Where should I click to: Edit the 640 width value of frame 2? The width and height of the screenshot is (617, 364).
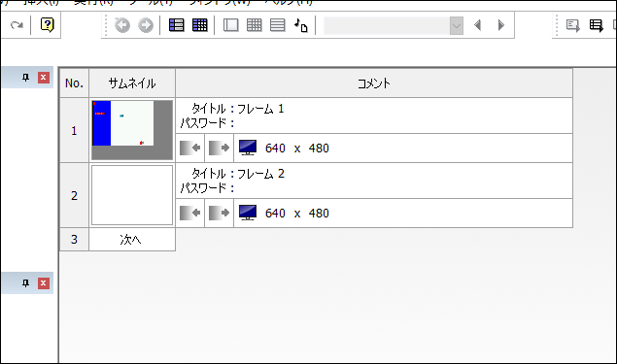click(x=275, y=213)
